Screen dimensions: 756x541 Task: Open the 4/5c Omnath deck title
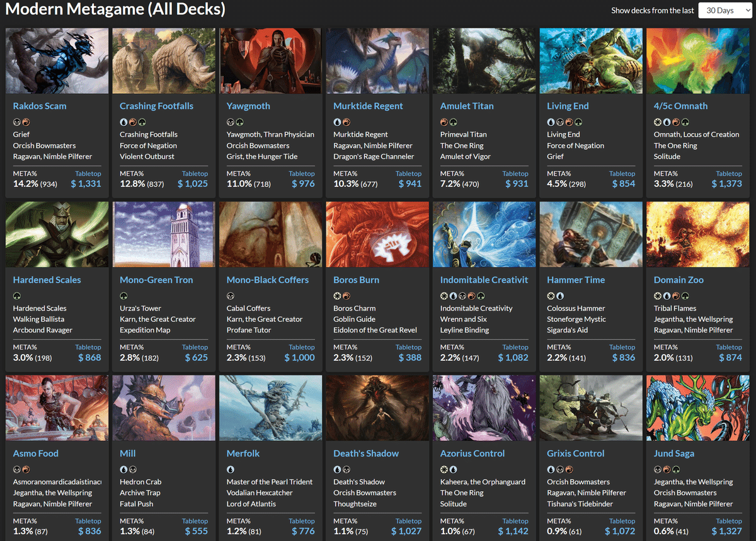[680, 106]
